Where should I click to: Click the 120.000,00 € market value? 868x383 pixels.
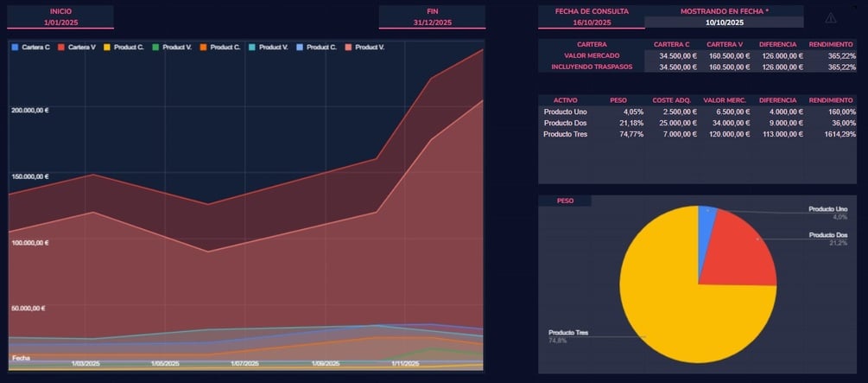(x=728, y=134)
